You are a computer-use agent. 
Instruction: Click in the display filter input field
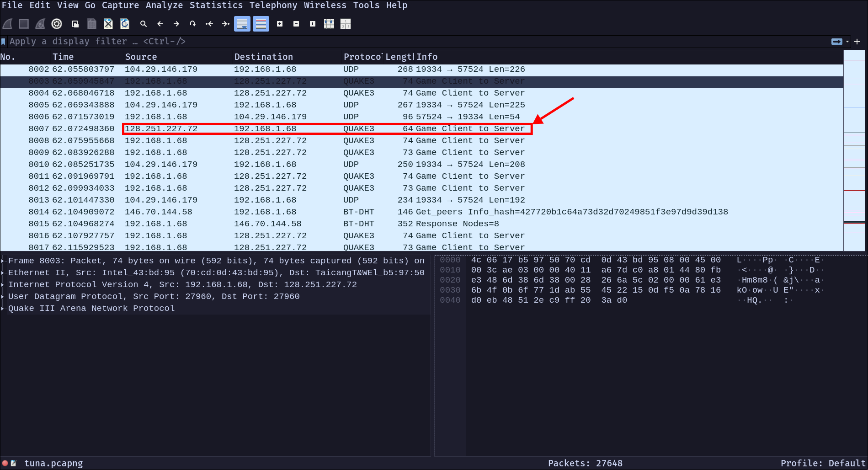click(x=411, y=42)
